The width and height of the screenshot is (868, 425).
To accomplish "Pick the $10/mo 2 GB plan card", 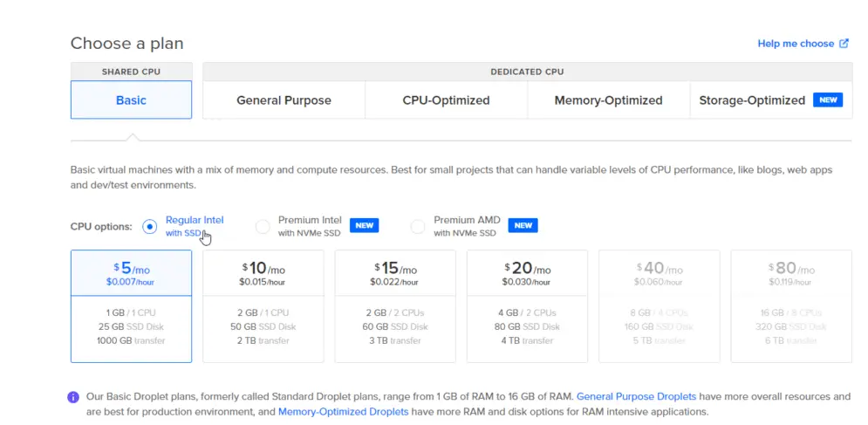I will click(x=263, y=305).
